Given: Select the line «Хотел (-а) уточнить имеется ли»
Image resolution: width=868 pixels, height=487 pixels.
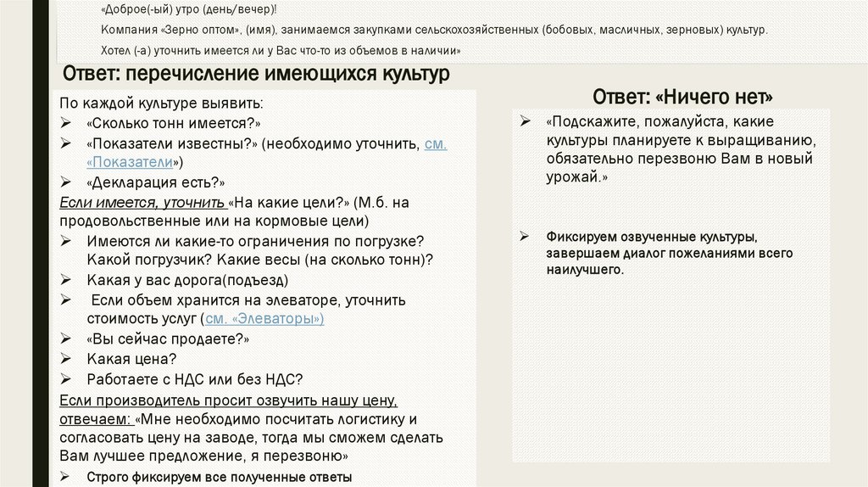Looking at the screenshot, I should (281, 50).
